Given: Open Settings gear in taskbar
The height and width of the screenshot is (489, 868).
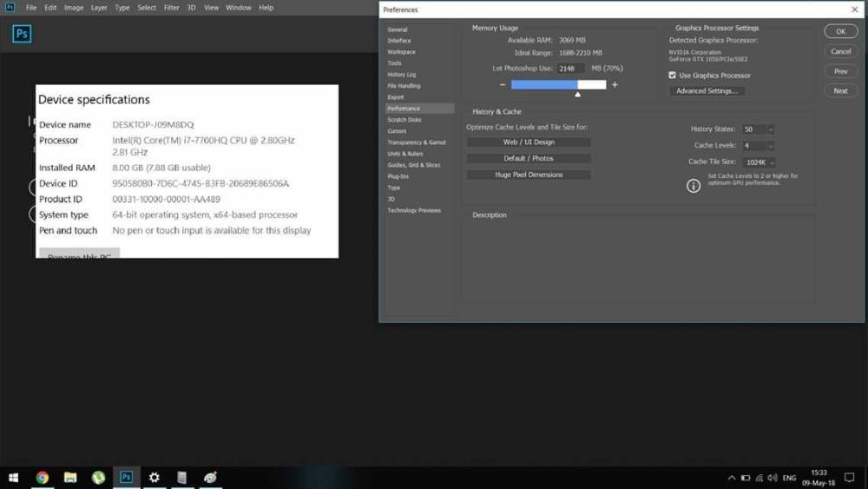Looking at the screenshot, I should click(x=155, y=478).
